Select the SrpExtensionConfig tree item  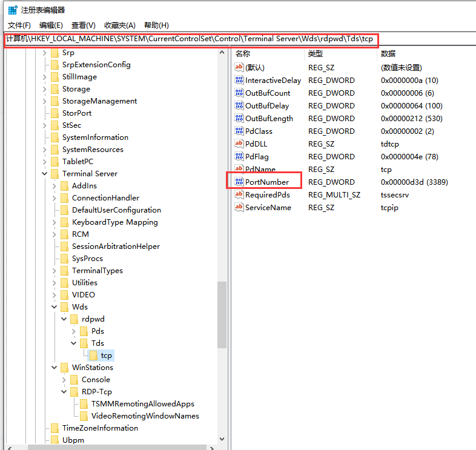click(96, 65)
